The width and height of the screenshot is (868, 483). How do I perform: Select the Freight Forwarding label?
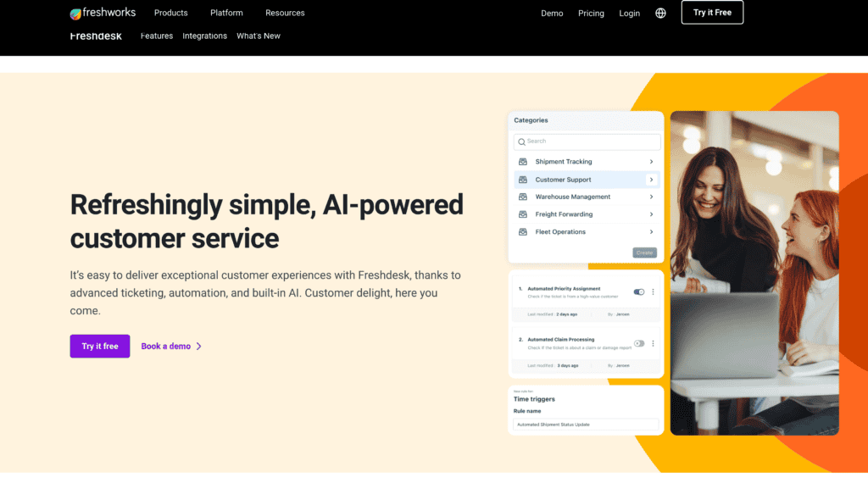tap(564, 214)
